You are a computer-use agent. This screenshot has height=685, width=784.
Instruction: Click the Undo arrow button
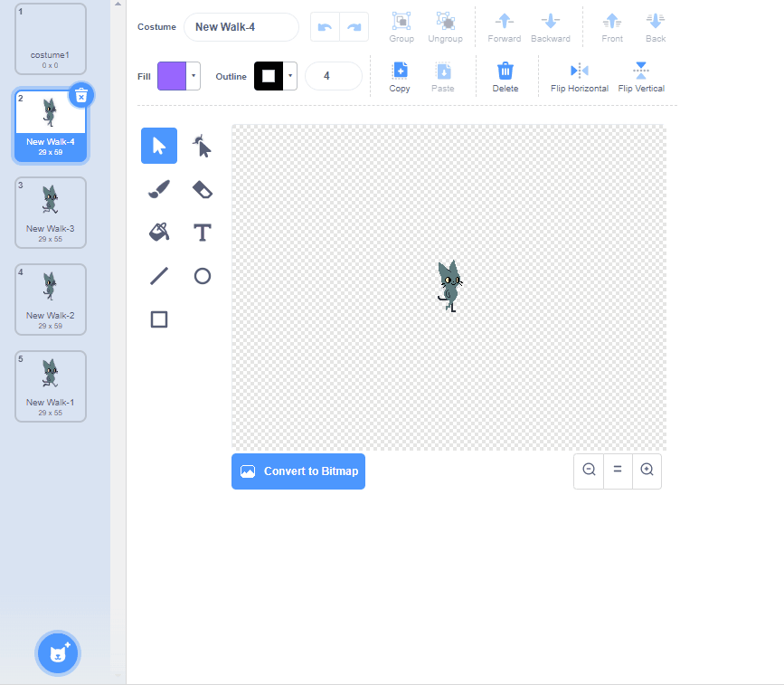coord(325,27)
